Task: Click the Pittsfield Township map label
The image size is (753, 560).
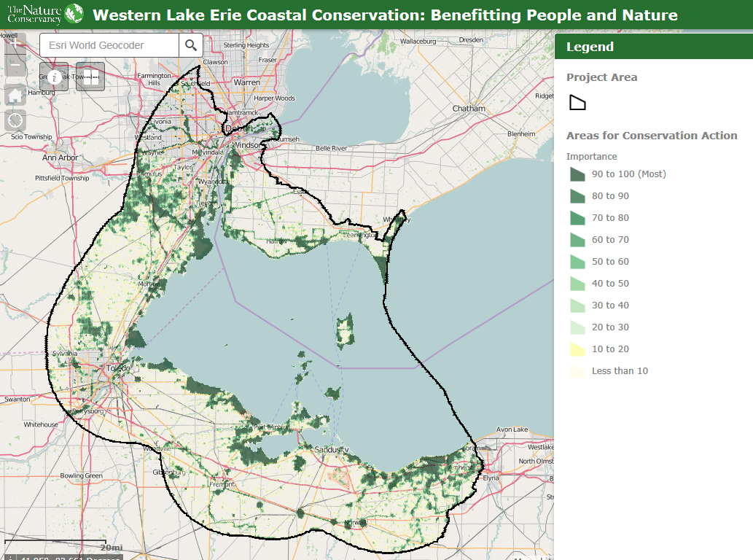Action: 62,178
